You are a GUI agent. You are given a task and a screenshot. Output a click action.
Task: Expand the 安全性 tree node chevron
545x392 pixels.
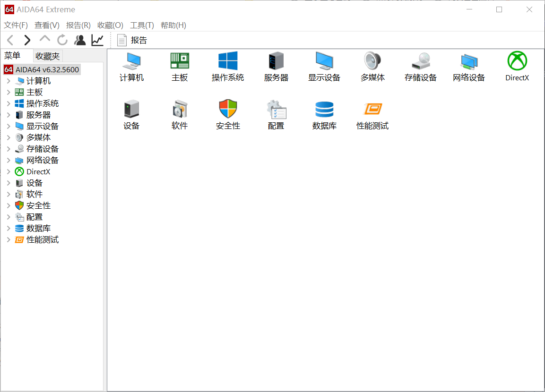[9, 205]
